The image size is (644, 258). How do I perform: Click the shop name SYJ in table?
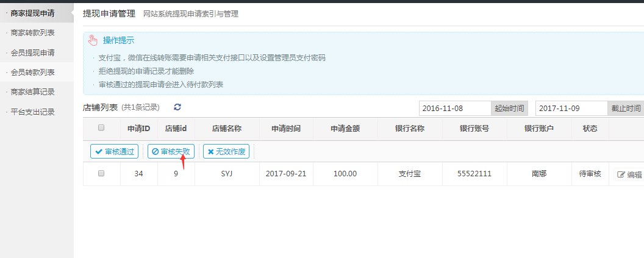(227, 174)
